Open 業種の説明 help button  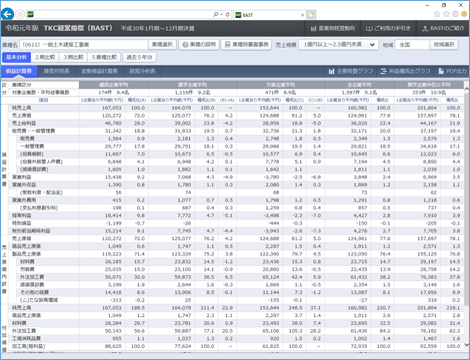[x=199, y=45]
